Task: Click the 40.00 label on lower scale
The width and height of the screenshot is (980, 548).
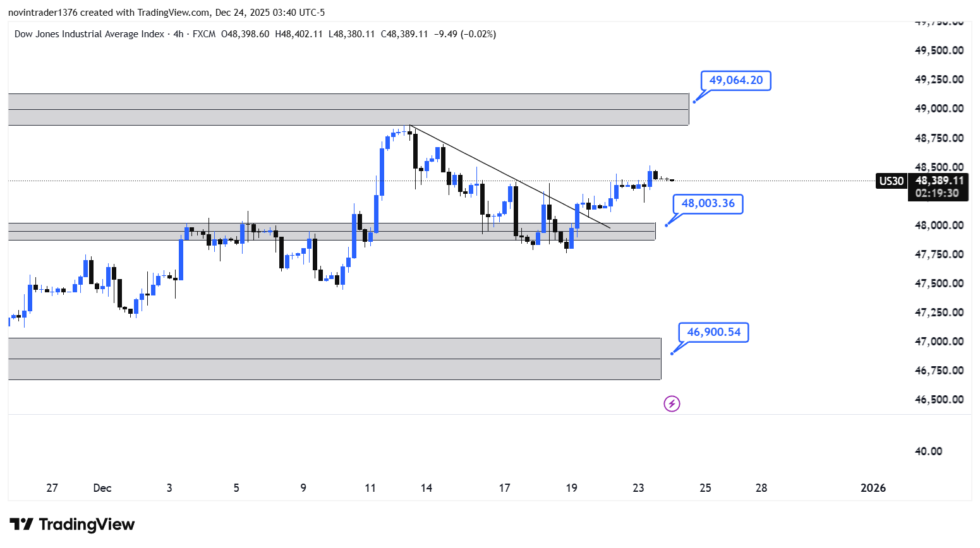Action: pos(928,451)
